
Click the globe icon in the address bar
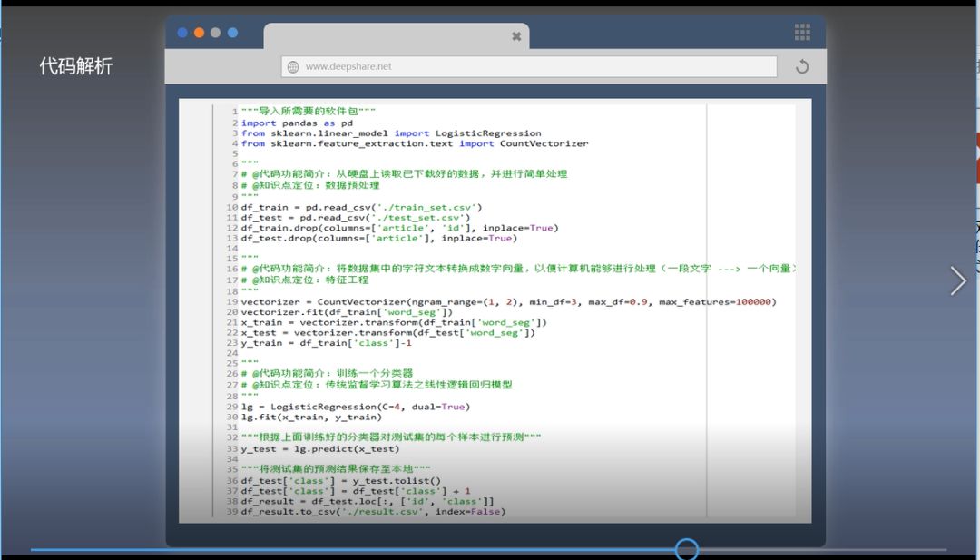pyautogui.click(x=293, y=66)
